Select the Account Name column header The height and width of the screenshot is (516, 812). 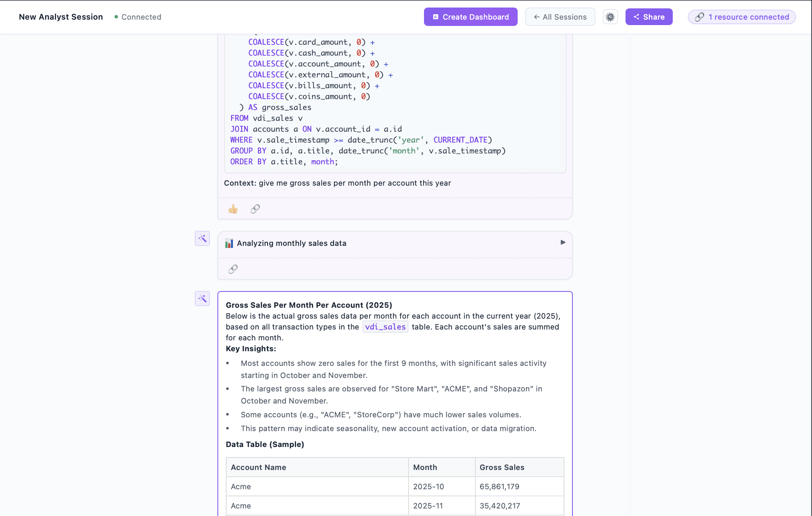(258, 467)
